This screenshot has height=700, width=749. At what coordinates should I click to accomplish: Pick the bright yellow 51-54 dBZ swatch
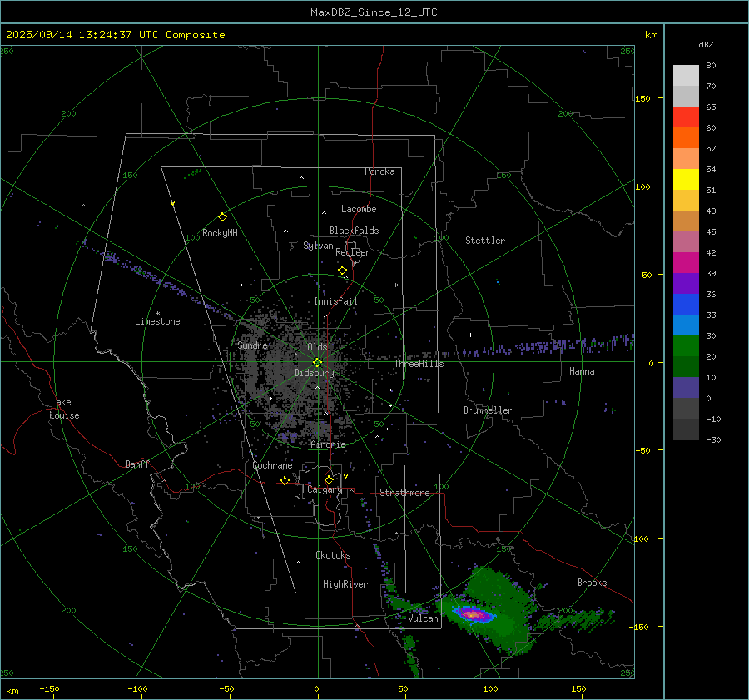coord(686,179)
